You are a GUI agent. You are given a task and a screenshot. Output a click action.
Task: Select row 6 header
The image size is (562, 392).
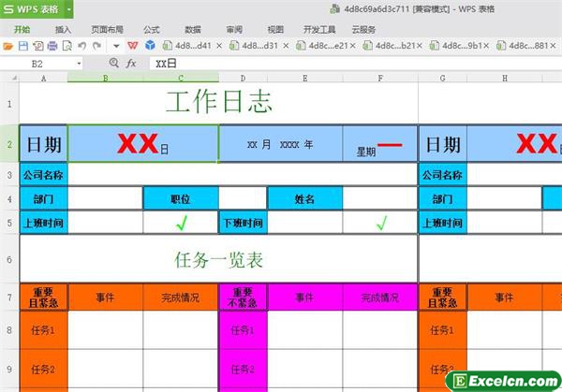point(9,259)
